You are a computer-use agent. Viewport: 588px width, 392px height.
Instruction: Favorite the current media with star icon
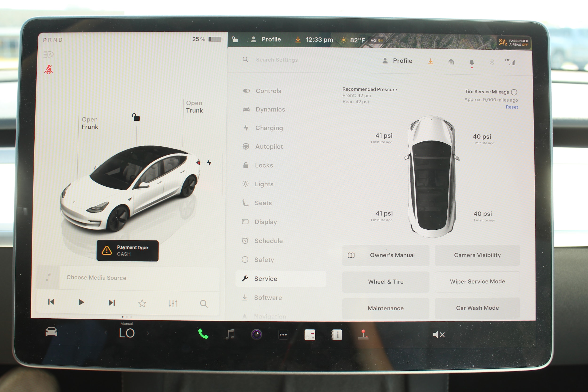(142, 303)
